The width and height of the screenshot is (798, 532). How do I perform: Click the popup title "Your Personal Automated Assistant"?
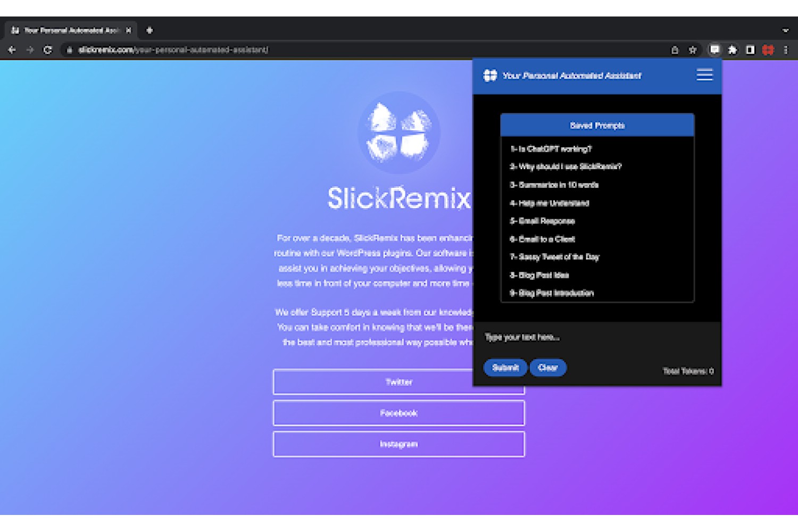(572, 76)
